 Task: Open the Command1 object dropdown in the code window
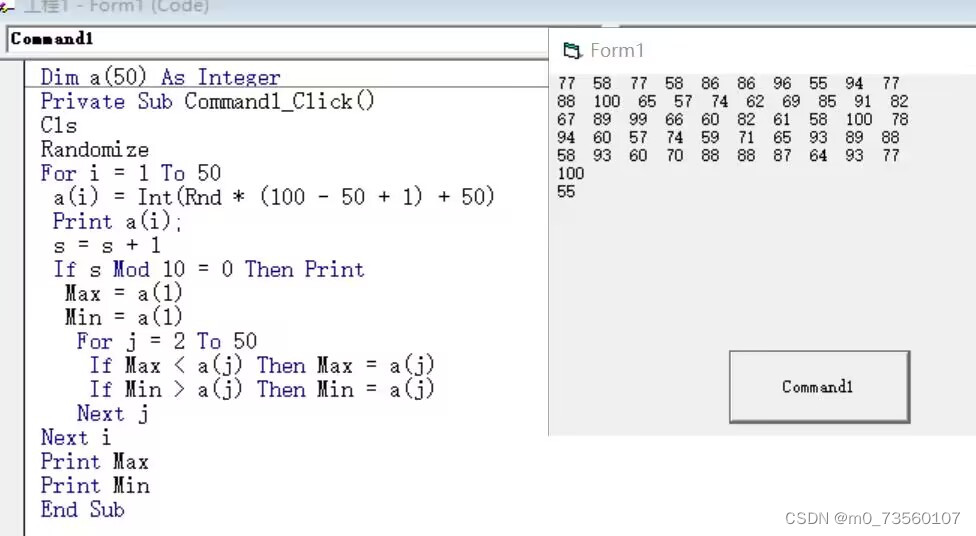tap(278, 39)
